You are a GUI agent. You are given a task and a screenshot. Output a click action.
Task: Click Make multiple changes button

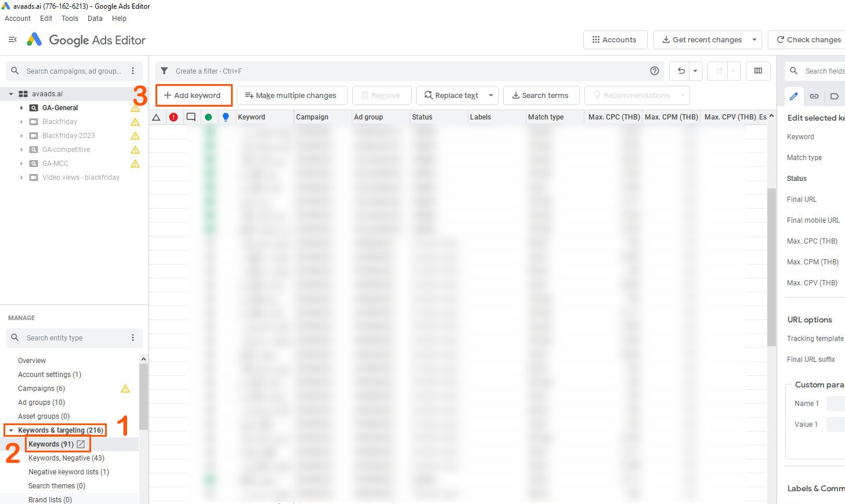tap(292, 95)
